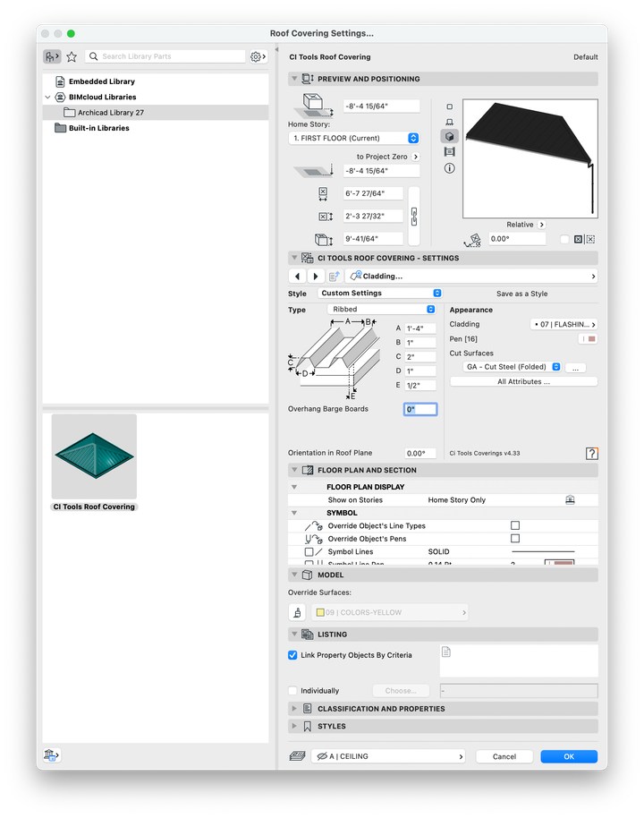Click the Search Library Parts field
The height and width of the screenshot is (818, 644).
[x=165, y=56]
